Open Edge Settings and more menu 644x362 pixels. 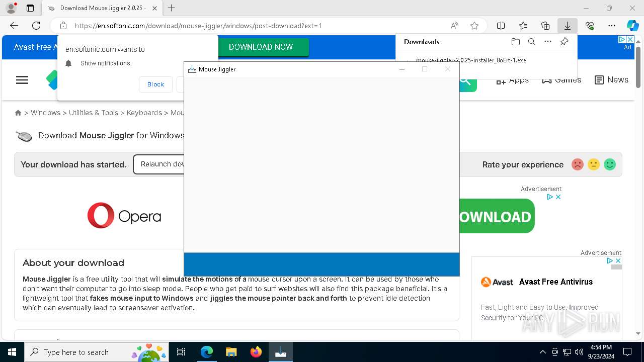click(612, 26)
